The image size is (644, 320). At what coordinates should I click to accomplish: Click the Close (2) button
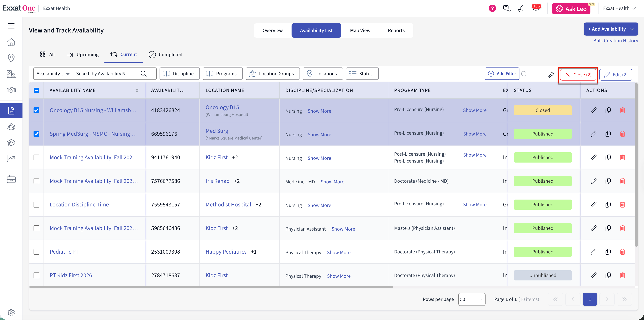point(578,75)
